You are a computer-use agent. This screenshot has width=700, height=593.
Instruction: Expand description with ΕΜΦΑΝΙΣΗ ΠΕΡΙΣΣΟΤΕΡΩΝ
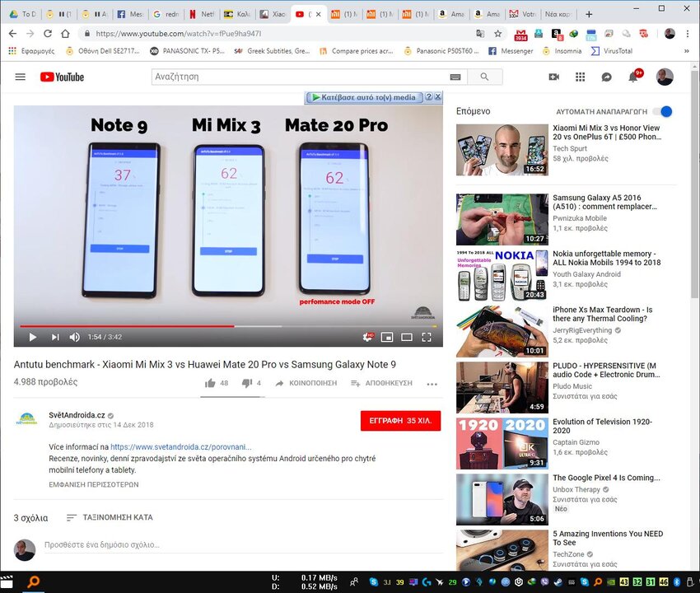click(94, 484)
